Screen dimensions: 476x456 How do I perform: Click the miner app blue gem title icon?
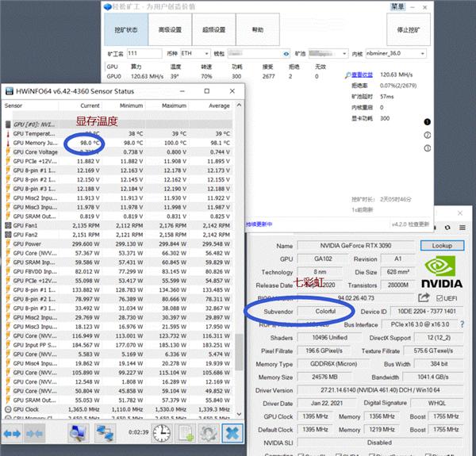107,6
